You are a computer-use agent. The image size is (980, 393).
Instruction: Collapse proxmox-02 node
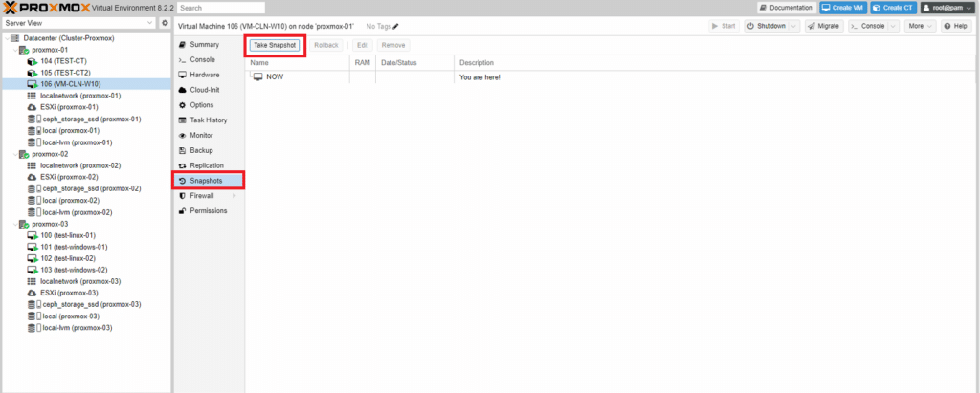coord(13,154)
